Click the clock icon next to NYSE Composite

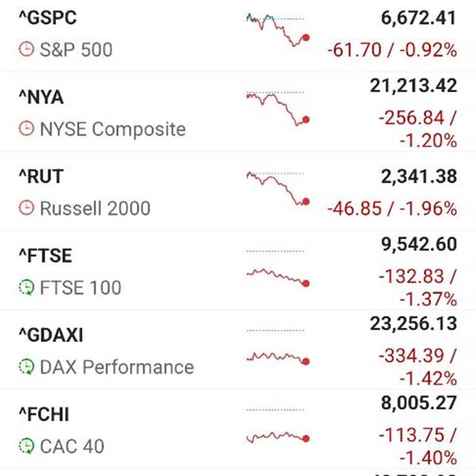pos(26,129)
